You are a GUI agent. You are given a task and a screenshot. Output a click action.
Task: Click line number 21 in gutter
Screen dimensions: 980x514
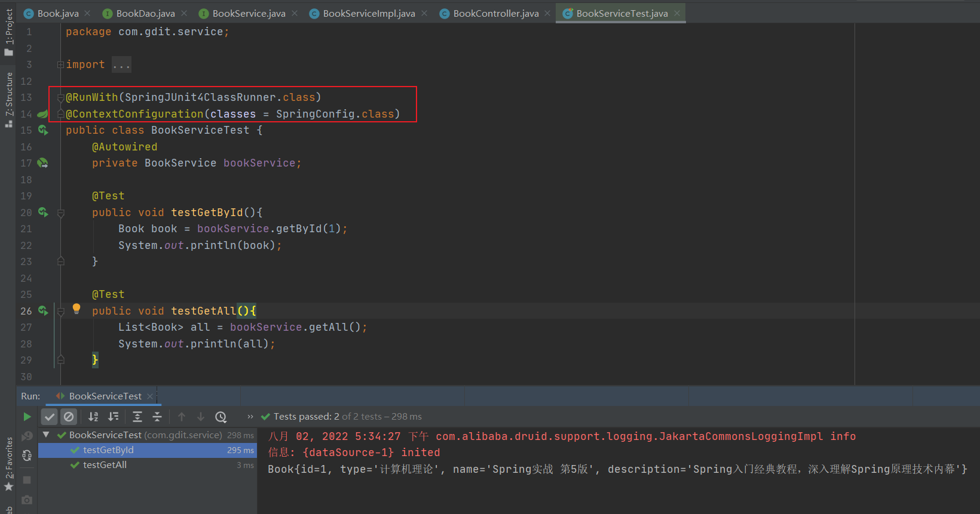pos(26,229)
